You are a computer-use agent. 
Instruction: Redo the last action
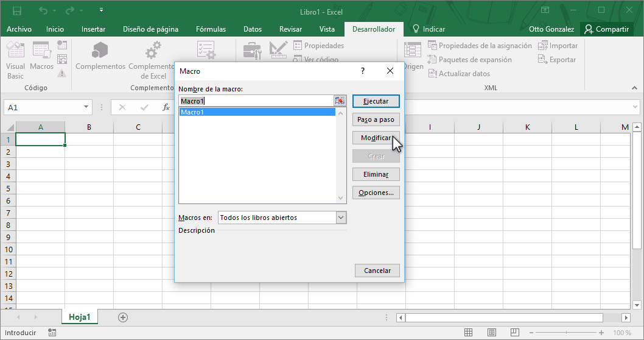click(x=70, y=10)
